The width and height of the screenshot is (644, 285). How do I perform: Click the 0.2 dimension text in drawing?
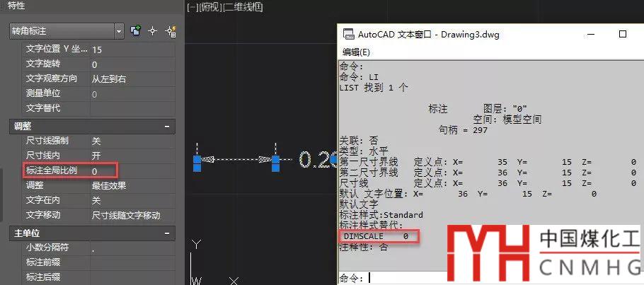click(x=318, y=159)
